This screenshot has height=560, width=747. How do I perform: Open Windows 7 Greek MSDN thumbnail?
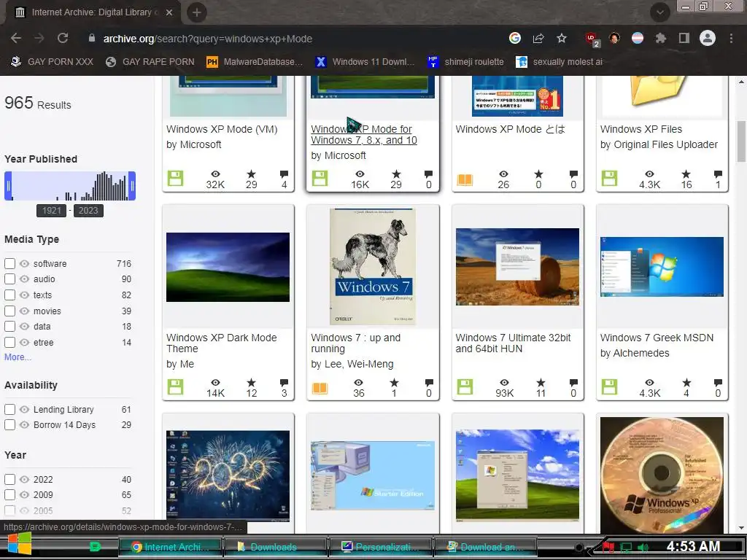pos(662,267)
